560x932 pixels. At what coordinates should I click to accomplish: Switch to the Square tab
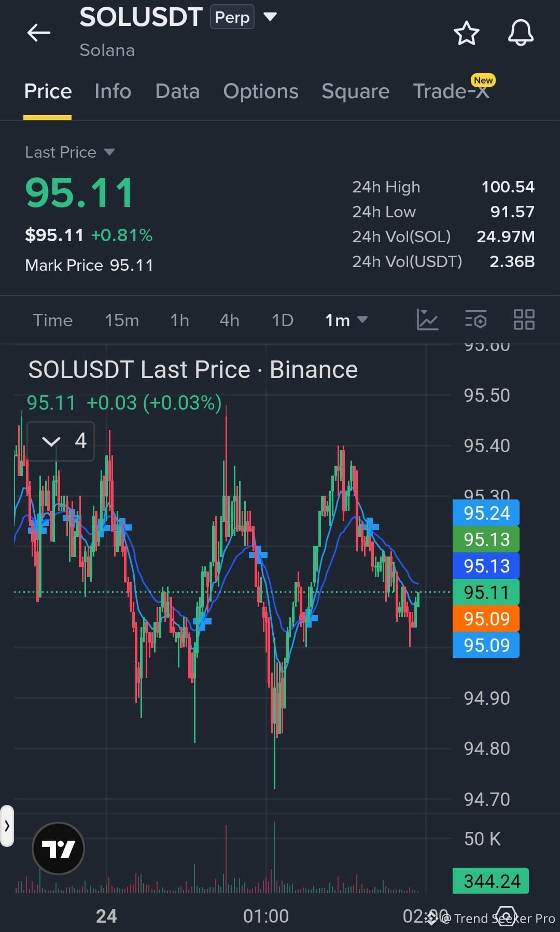tap(355, 91)
